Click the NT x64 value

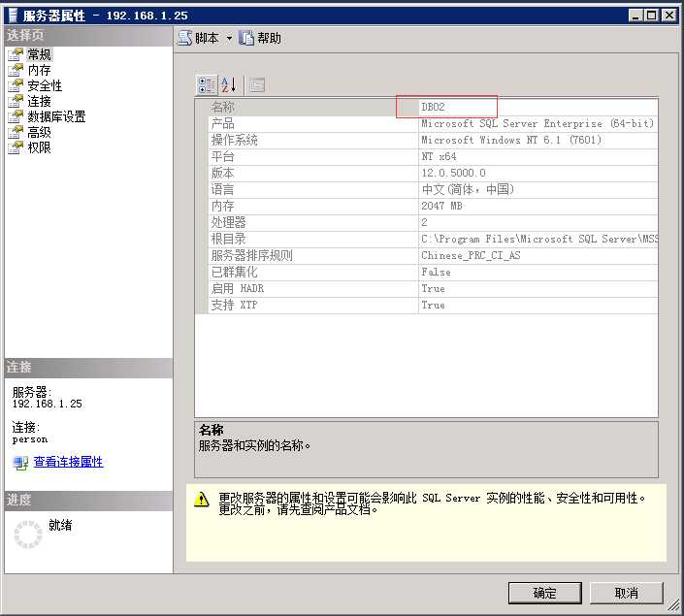click(439, 157)
